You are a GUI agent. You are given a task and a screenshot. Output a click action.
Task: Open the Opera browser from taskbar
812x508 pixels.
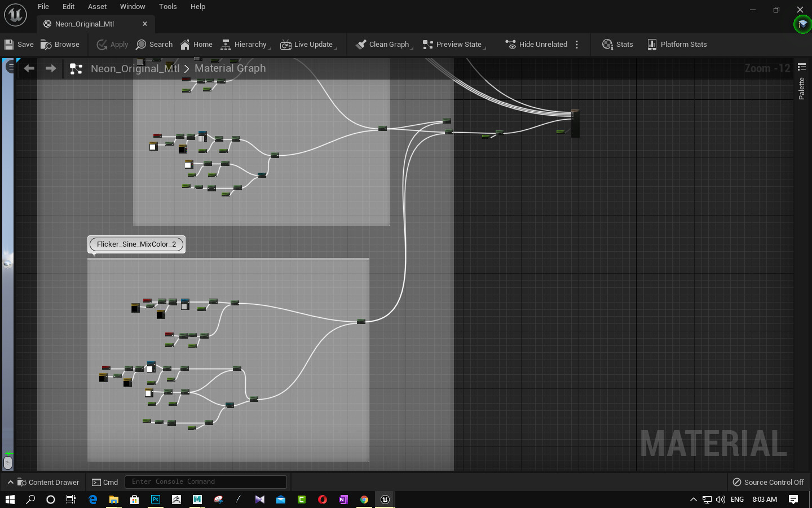(x=323, y=500)
